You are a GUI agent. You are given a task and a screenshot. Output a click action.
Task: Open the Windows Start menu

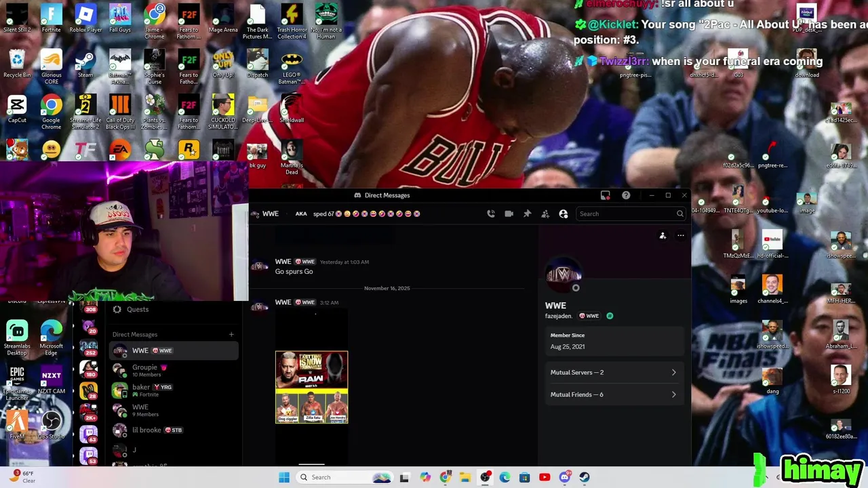284,477
